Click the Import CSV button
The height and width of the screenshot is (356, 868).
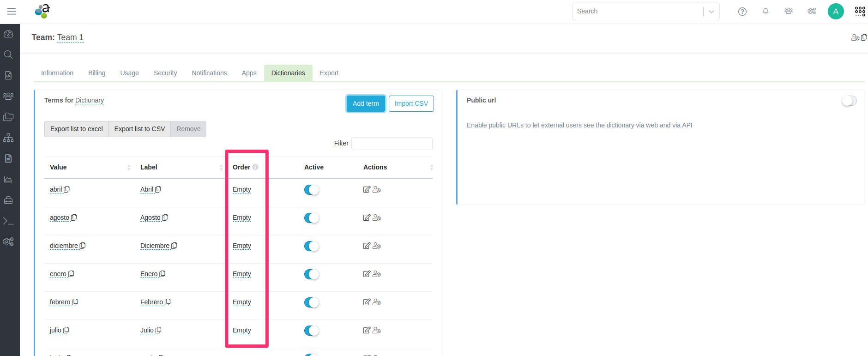411,103
